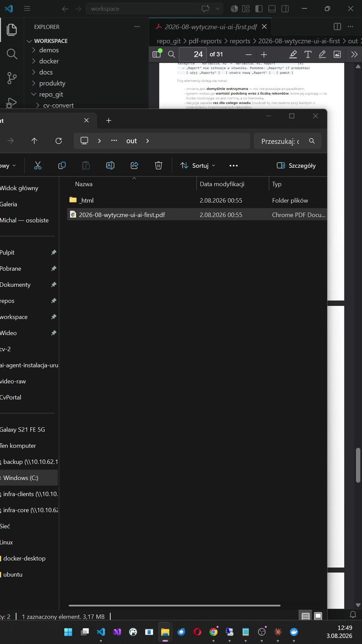Screen dimensions: 362x644
Task: Select the PDF add image tool
Action: pos(337,54)
